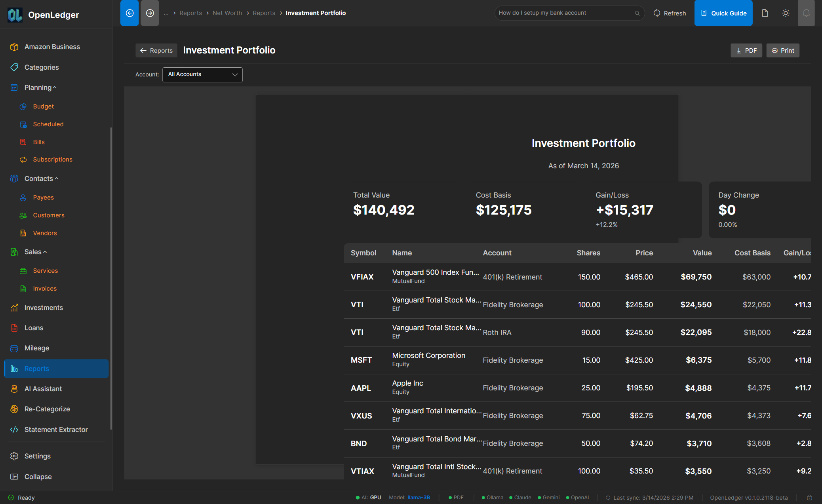Viewport: 822px width, 504px height.
Task: Launch the Statement Extractor tool
Action: click(x=56, y=429)
